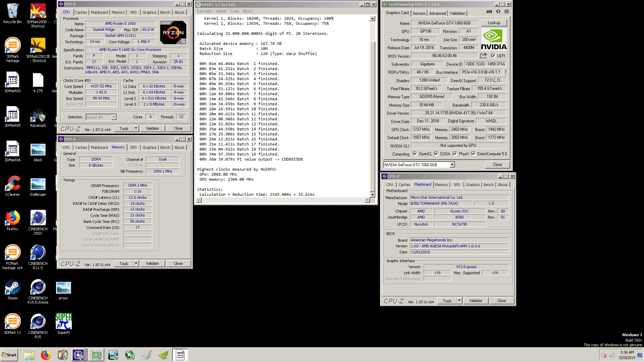Click the NVIDIA taskbar icon

pyautogui.click(x=163, y=355)
